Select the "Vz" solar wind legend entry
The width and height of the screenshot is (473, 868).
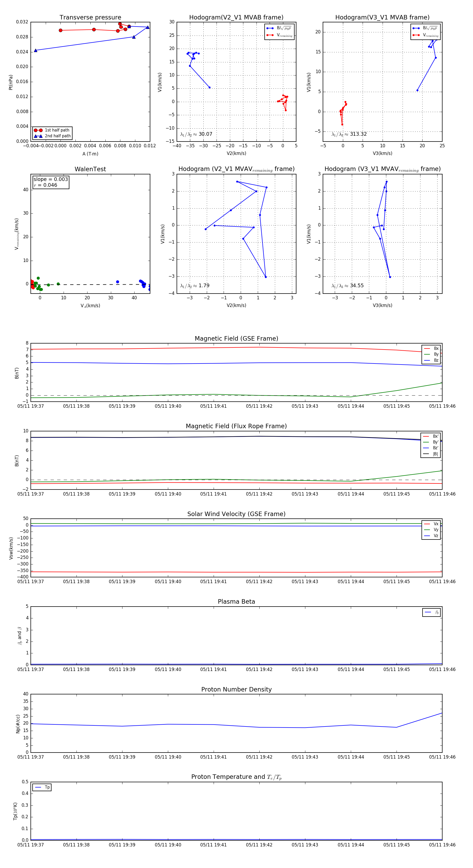(431, 536)
